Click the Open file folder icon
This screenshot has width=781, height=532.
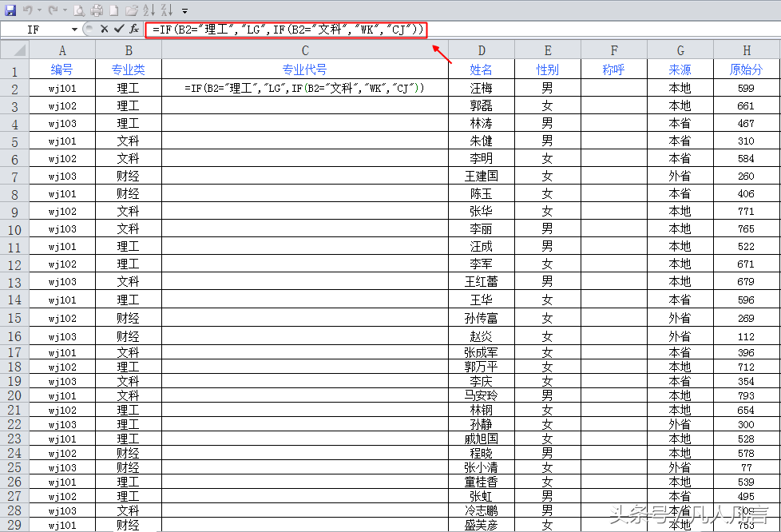pos(132,10)
